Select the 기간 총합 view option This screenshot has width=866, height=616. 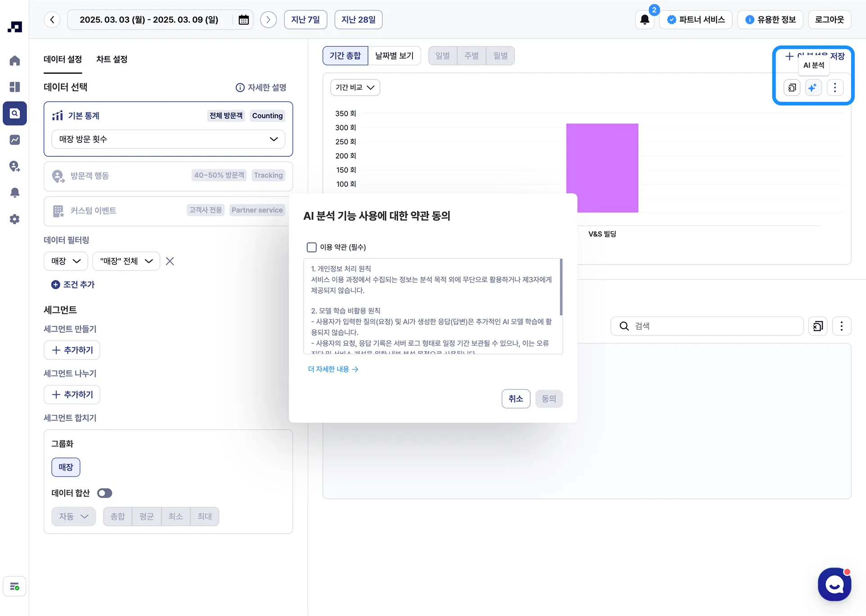(x=345, y=56)
